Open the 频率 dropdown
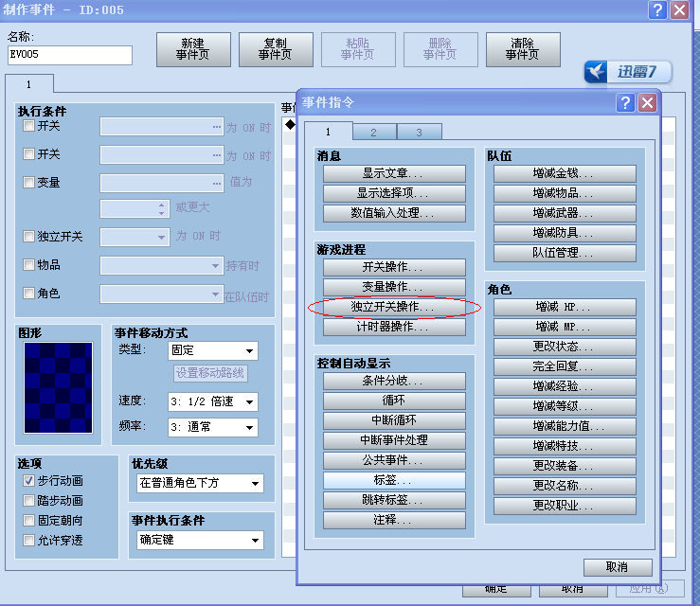Screen dimensions: 700x606 coord(213,427)
